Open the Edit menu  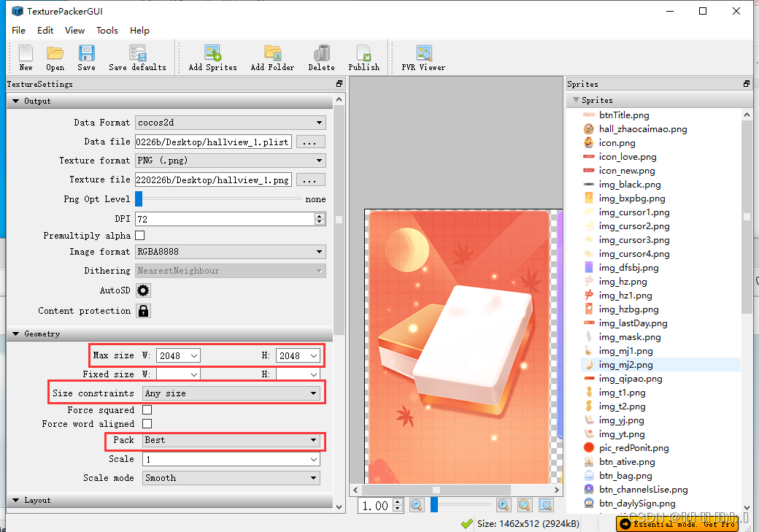[x=45, y=31]
